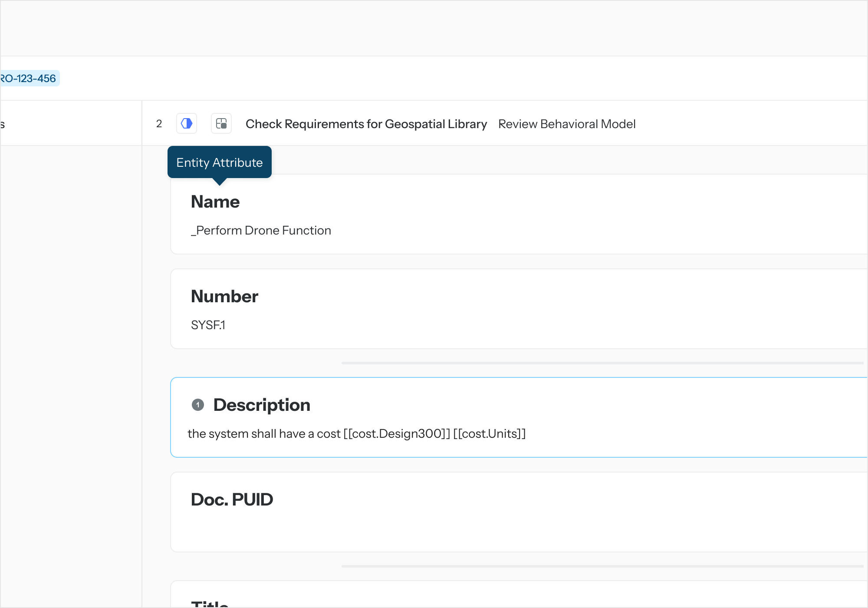Click the Number heading
Viewport: 868px width, 608px height.
(x=224, y=297)
